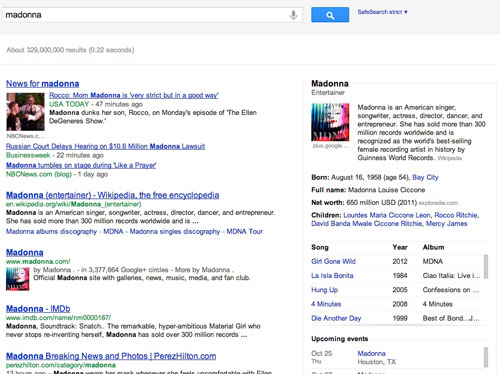Image resolution: width=500 pixels, height=374 pixels.
Task: Open the MDNA Tour sitelink
Action: coord(245,231)
